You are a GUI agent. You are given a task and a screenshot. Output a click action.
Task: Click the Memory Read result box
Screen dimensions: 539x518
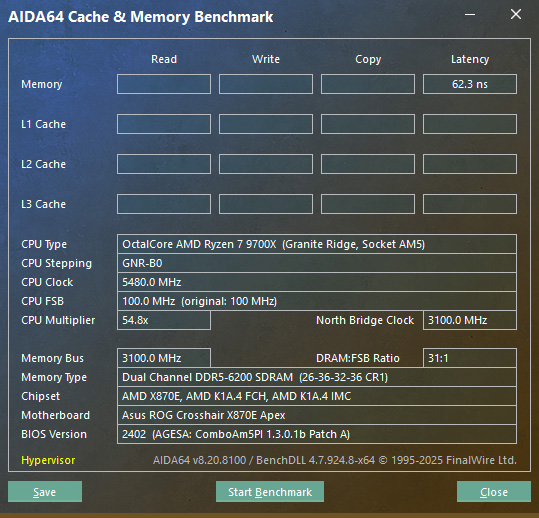(x=164, y=84)
